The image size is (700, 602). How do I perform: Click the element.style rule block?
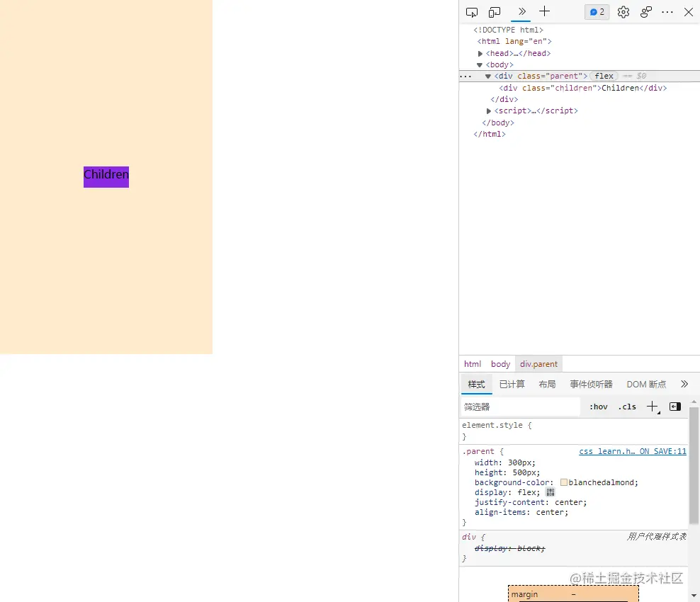[x=574, y=431]
